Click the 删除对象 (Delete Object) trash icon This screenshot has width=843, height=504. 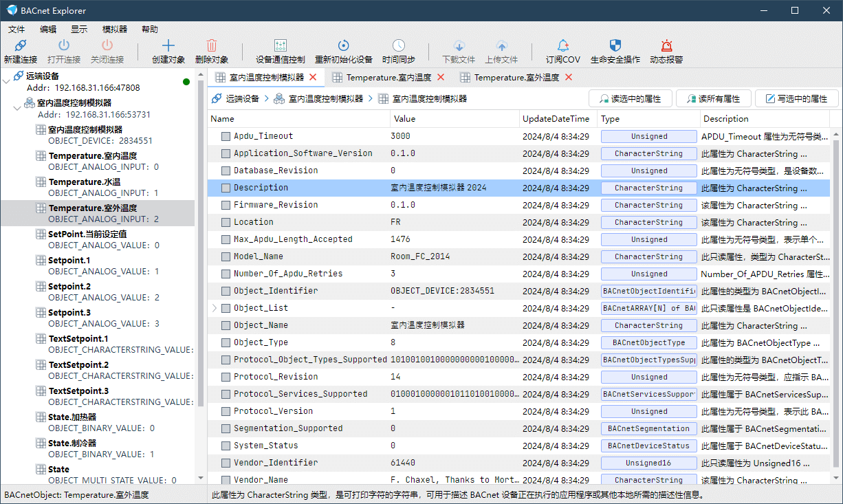point(212,46)
